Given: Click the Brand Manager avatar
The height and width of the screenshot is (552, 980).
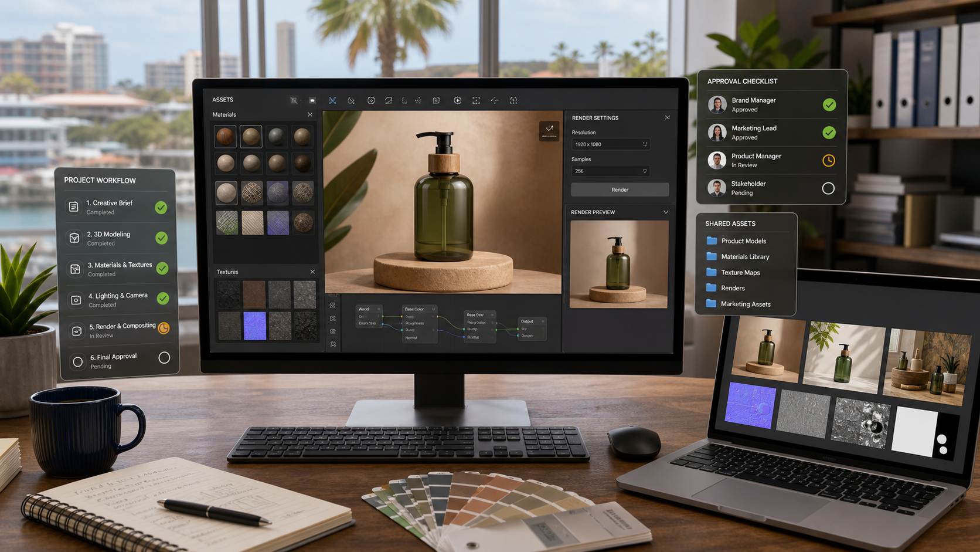Looking at the screenshot, I should [717, 104].
